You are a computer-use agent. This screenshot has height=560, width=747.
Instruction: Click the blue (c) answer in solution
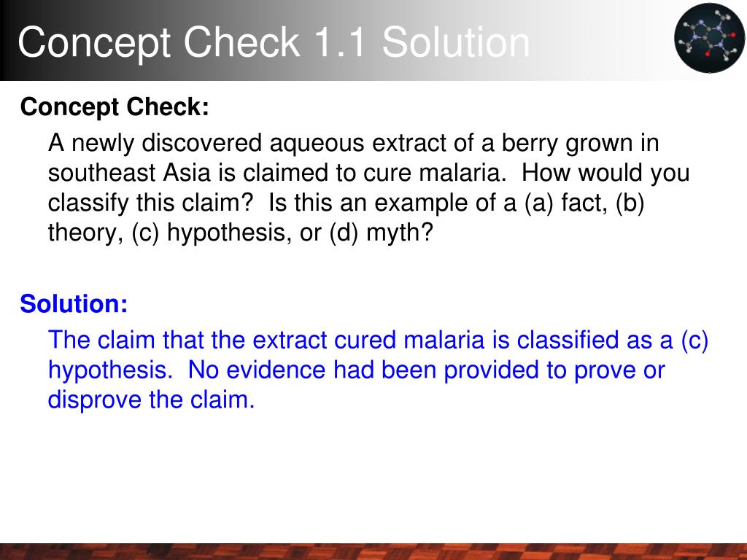tap(694, 340)
